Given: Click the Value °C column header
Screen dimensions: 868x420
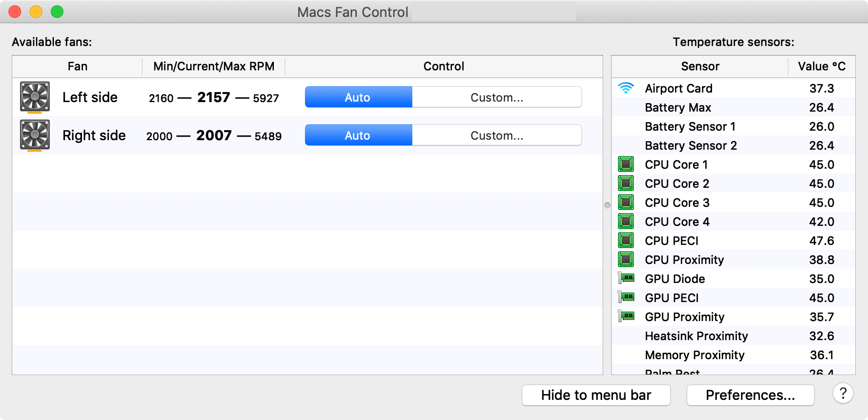Looking at the screenshot, I should click(x=822, y=67).
